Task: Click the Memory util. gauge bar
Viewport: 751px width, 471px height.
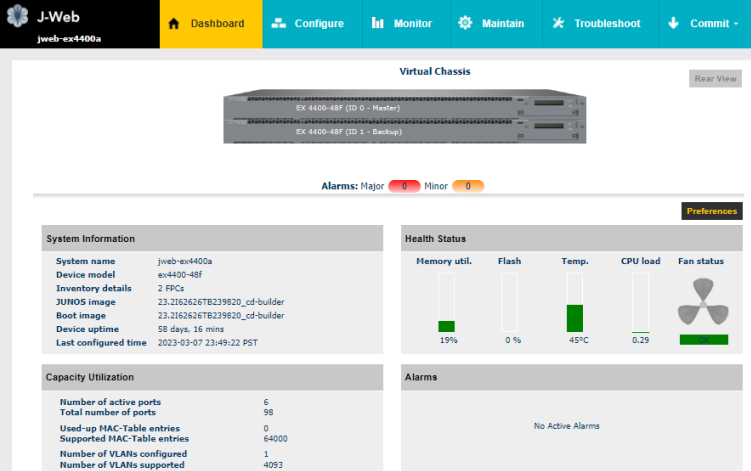Action: click(446, 302)
